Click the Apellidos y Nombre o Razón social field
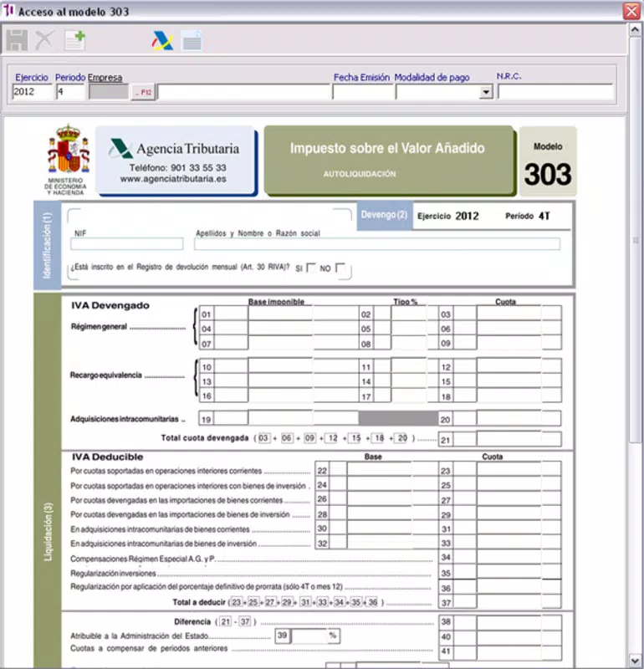 pos(377,244)
